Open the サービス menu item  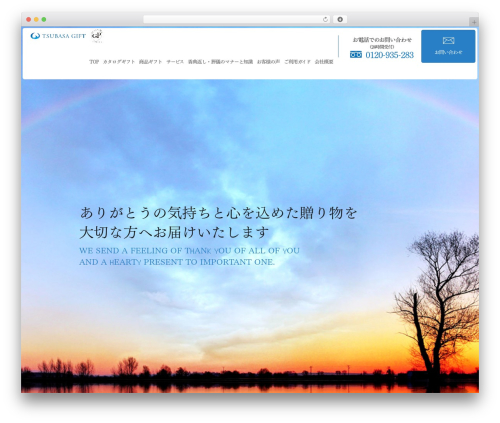(175, 62)
